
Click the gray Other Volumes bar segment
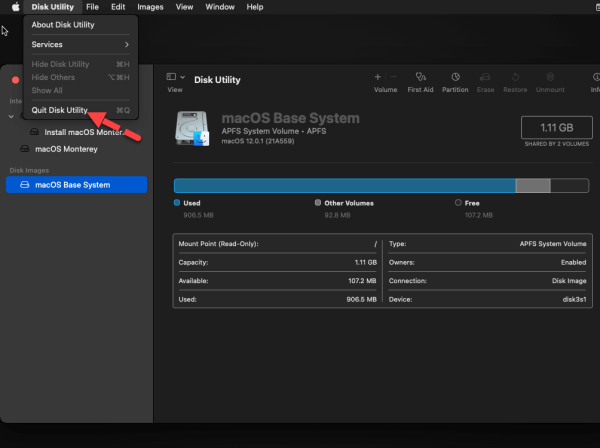[533, 186]
